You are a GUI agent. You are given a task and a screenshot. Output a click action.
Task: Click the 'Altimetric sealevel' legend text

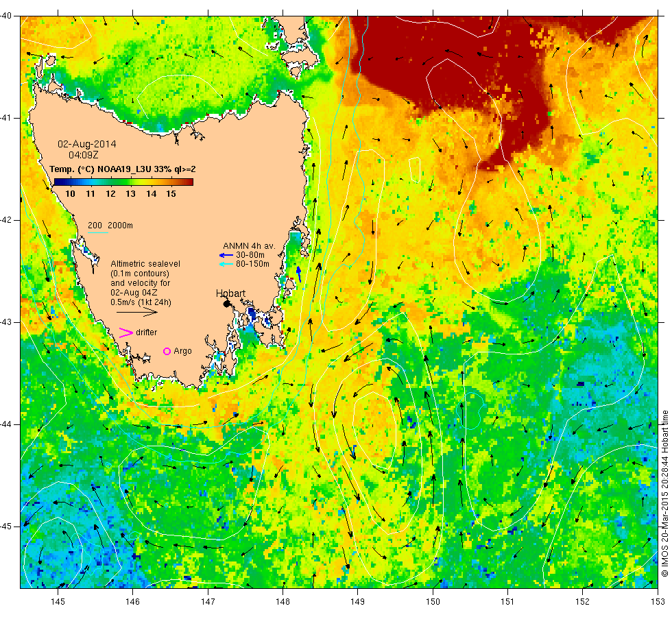click(145, 264)
